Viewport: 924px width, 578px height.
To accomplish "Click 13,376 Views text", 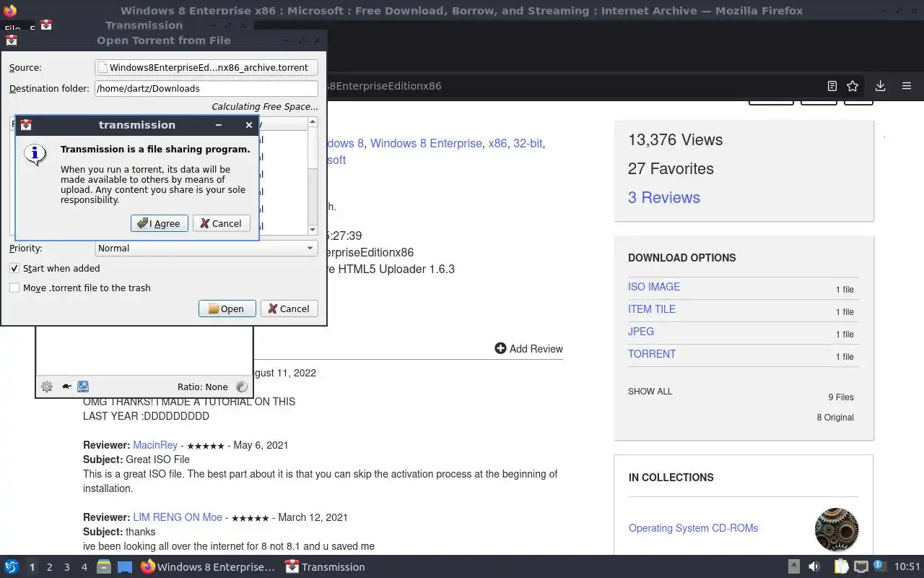I will tap(675, 140).
